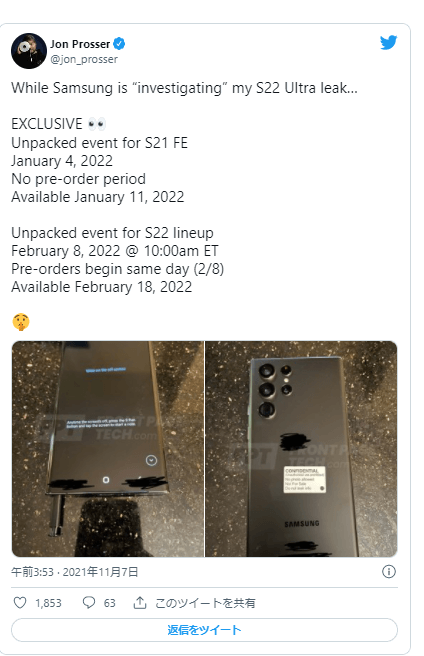Click the February 8, 2022 Unpacked line
This screenshot has height=656, width=424.
115,251
